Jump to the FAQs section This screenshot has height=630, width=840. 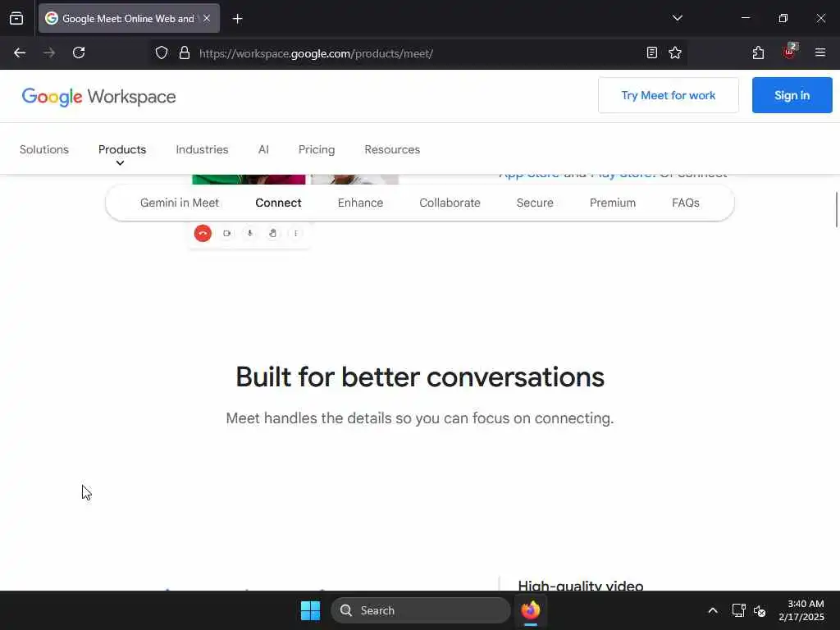pyautogui.click(x=685, y=203)
